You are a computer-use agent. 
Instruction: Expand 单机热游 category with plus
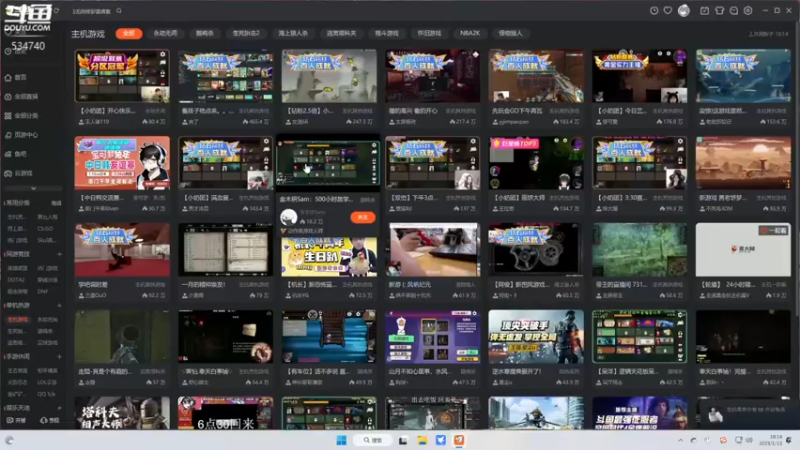coord(59,305)
